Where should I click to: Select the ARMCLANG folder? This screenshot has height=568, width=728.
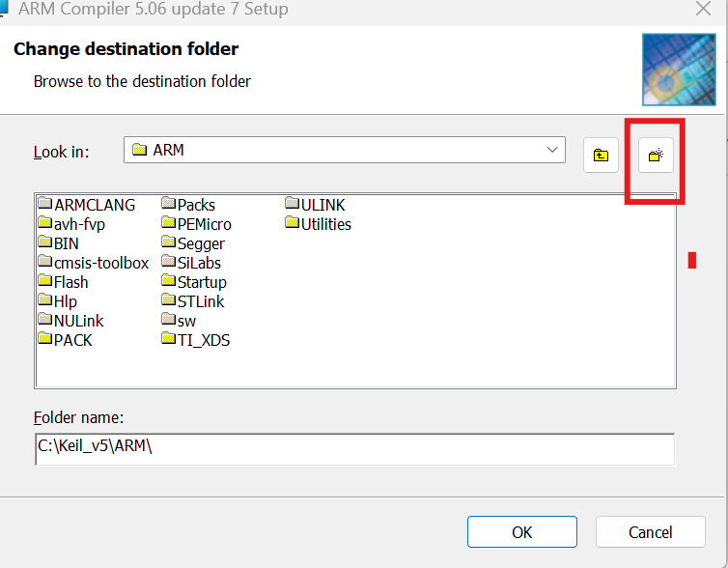tap(87, 205)
